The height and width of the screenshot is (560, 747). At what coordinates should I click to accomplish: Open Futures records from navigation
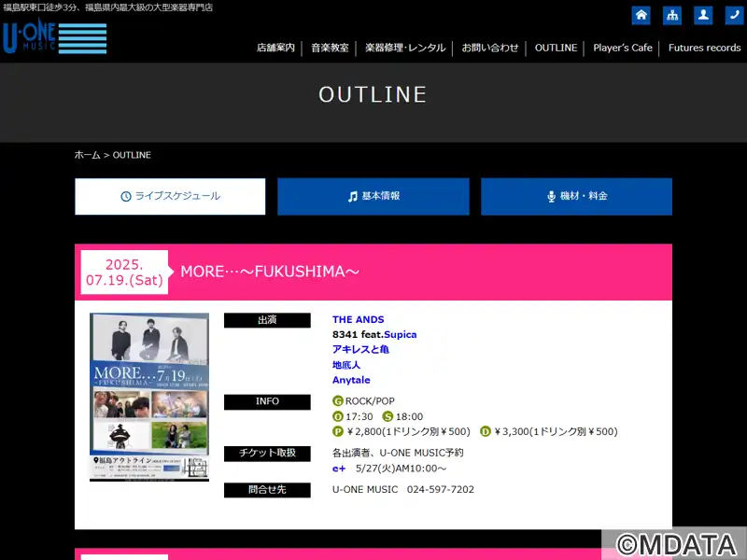coord(705,48)
